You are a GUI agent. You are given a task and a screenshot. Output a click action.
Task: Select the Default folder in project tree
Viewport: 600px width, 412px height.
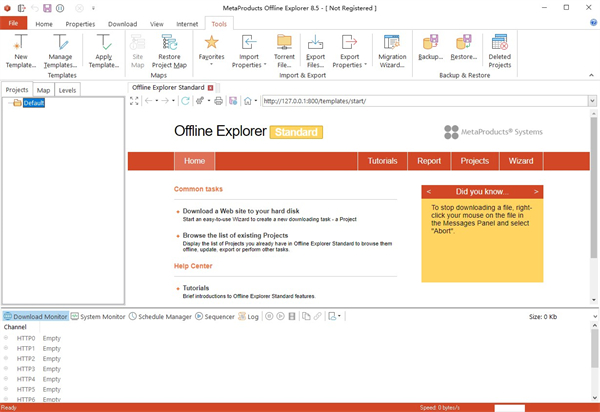(34, 103)
